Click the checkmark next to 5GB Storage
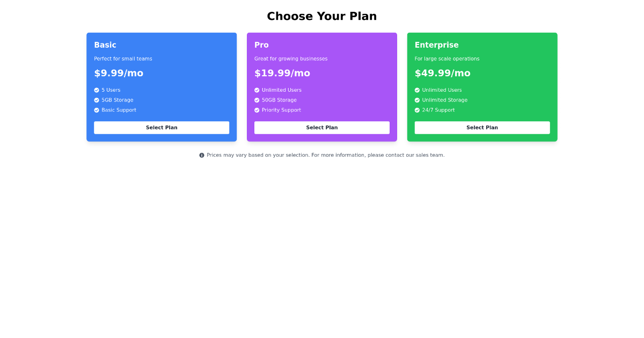Screen dimensions: 644x338 click(97, 100)
